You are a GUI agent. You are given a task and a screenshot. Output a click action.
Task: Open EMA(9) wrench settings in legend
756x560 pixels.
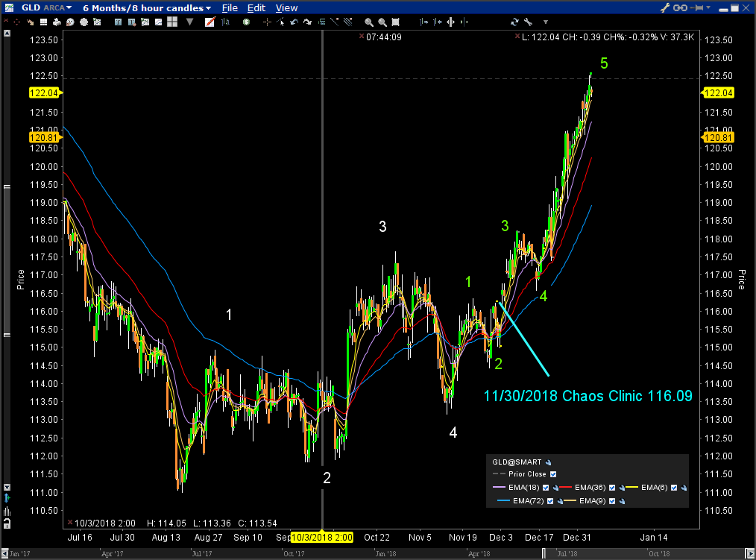622,502
